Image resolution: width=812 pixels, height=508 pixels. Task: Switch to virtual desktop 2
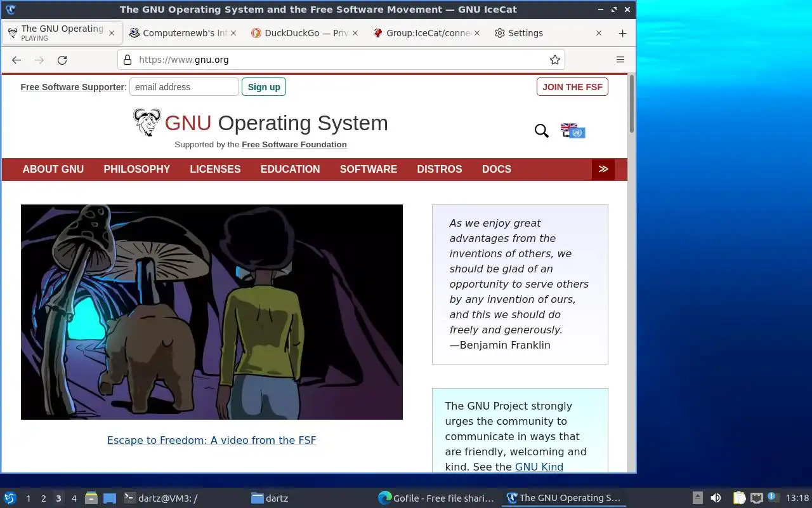[43, 498]
